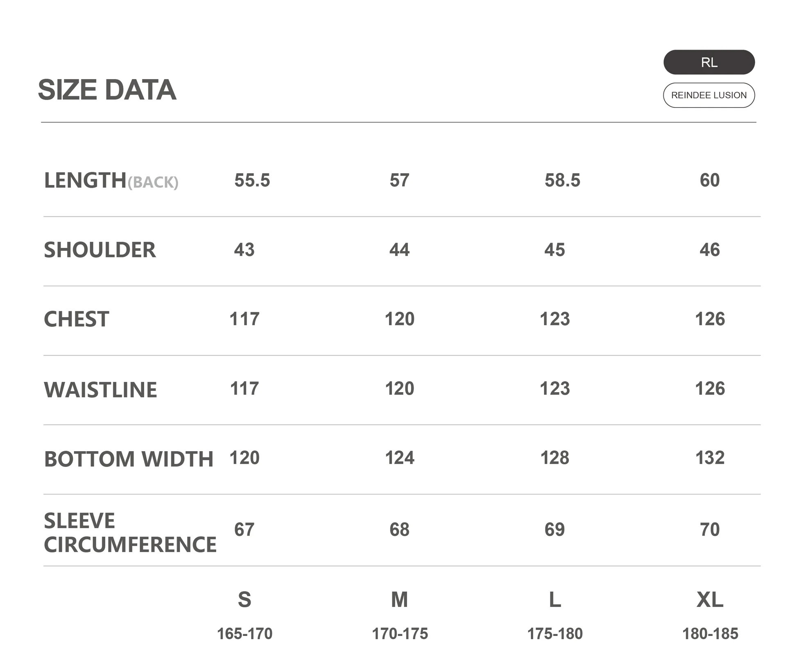Select the bottom width value 132
The height and width of the screenshot is (672, 797).
tap(710, 458)
